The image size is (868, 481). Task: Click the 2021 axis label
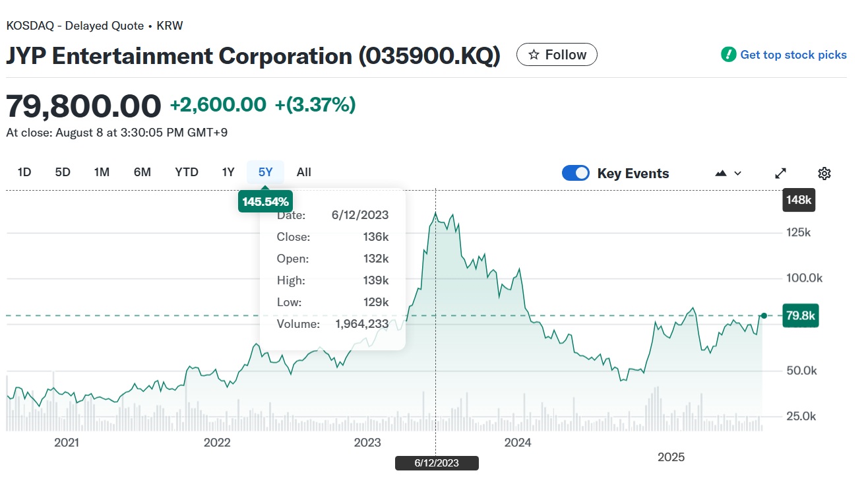67,443
